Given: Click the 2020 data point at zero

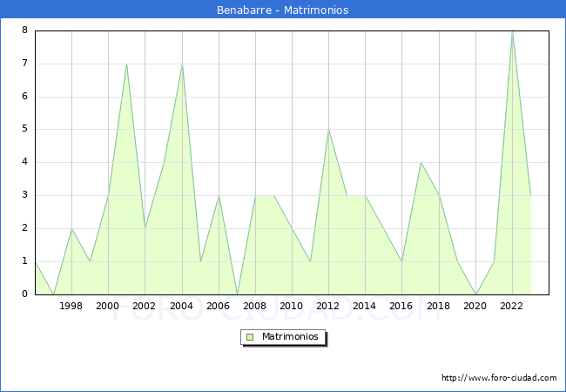Looking at the screenshot, I should pyautogui.click(x=475, y=294).
